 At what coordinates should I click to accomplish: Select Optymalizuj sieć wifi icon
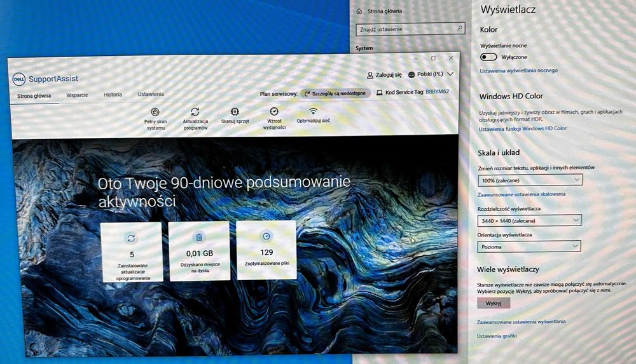313,111
